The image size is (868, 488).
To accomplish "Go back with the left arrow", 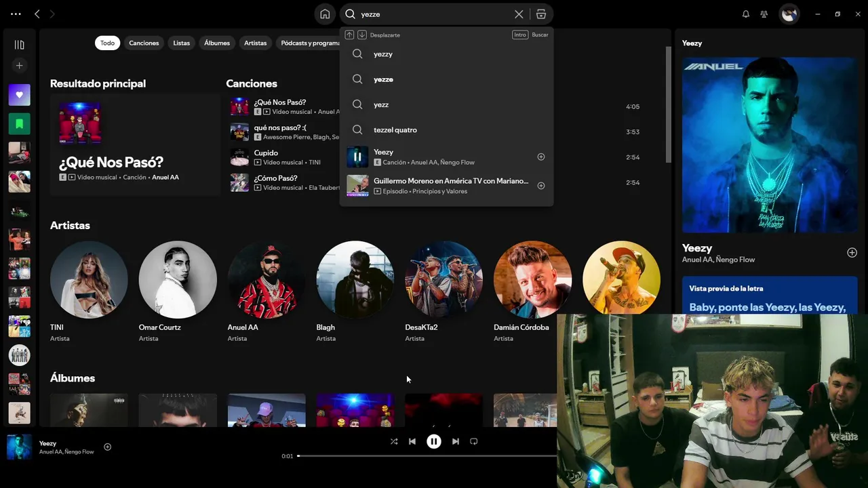I will tap(37, 14).
